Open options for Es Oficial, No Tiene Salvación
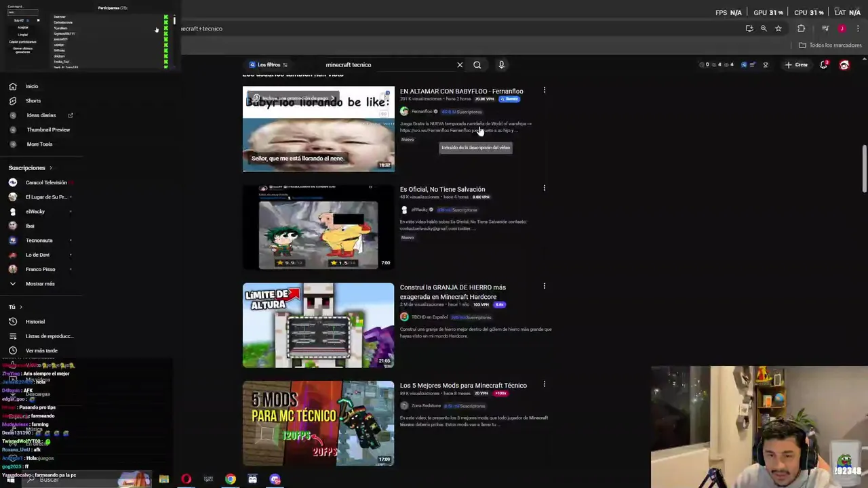The image size is (868, 488). tap(544, 188)
